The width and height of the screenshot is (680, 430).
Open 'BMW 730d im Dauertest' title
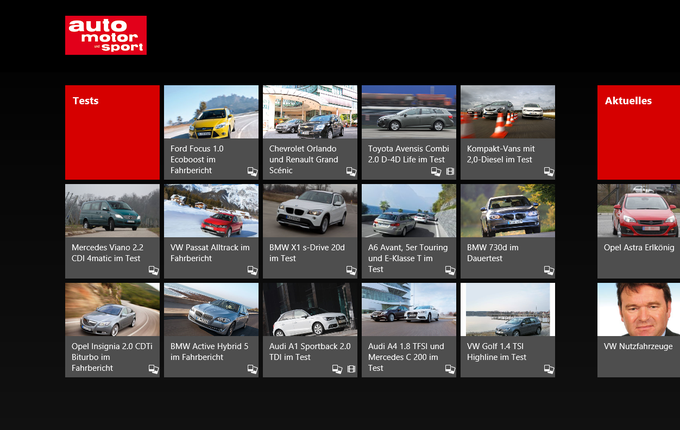click(493, 253)
